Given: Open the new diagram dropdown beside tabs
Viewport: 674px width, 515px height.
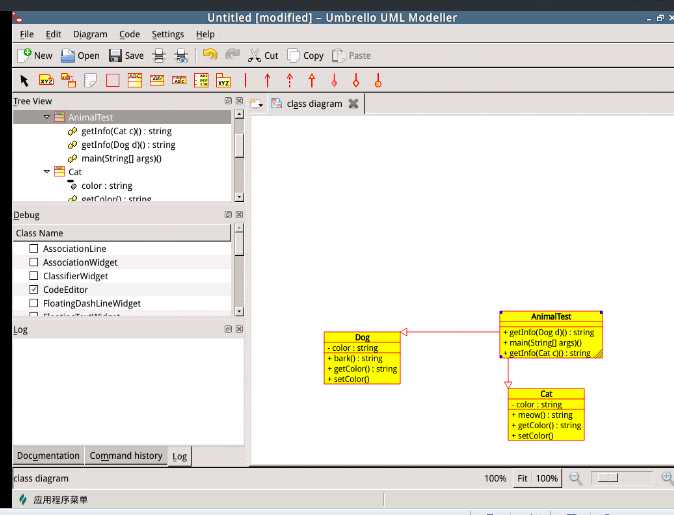Looking at the screenshot, I should [x=256, y=104].
